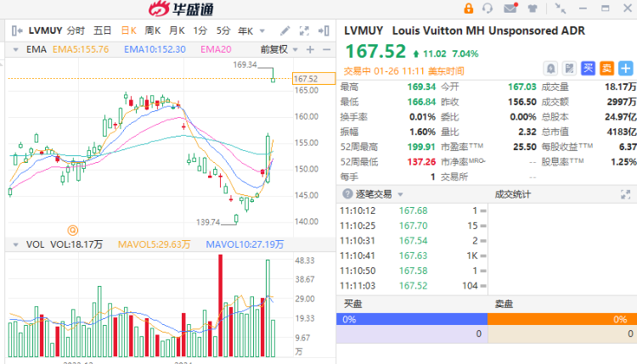
Task: Click the 139.74 low price label on chart
Action: coord(208,222)
